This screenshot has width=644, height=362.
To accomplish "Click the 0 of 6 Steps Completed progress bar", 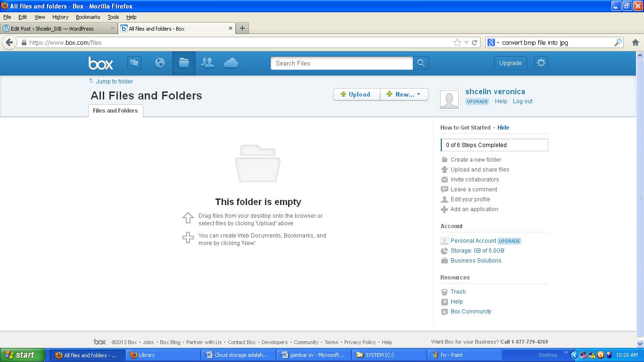I will [x=494, y=145].
